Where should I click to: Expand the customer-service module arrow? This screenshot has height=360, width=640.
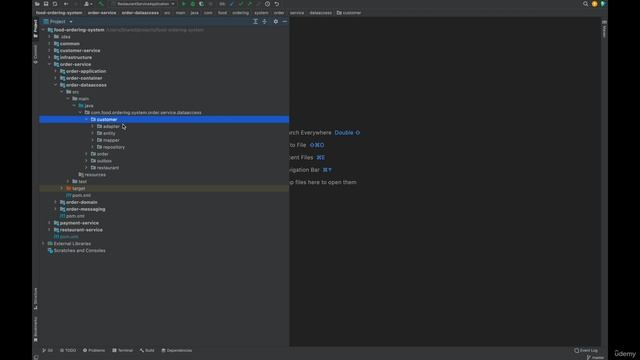coord(50,51)
